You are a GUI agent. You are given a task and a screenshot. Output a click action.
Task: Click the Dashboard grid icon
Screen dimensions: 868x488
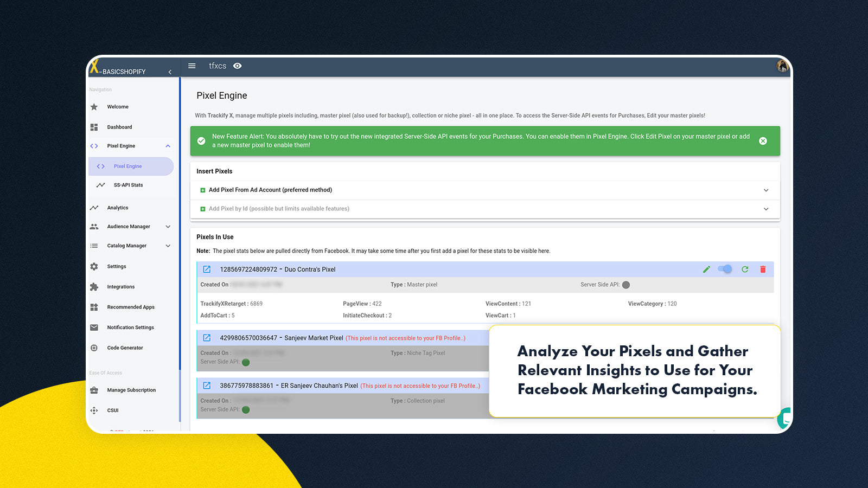pos(94,127)
